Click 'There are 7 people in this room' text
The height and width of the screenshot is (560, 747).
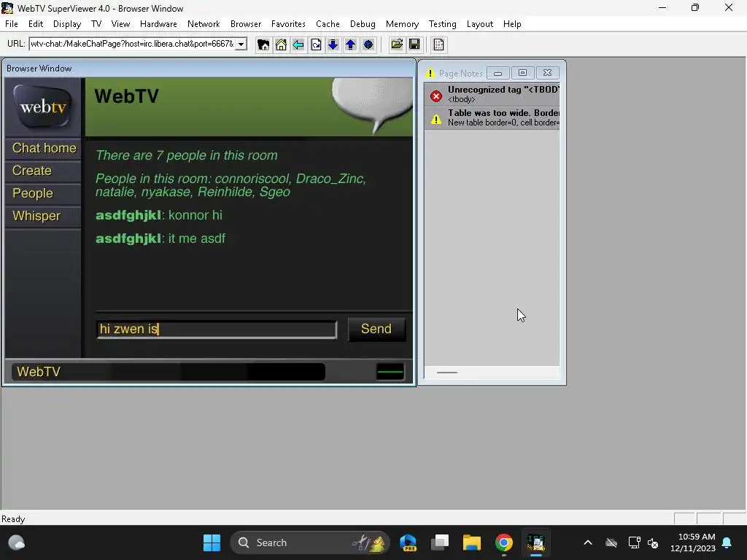click(186, 155)
